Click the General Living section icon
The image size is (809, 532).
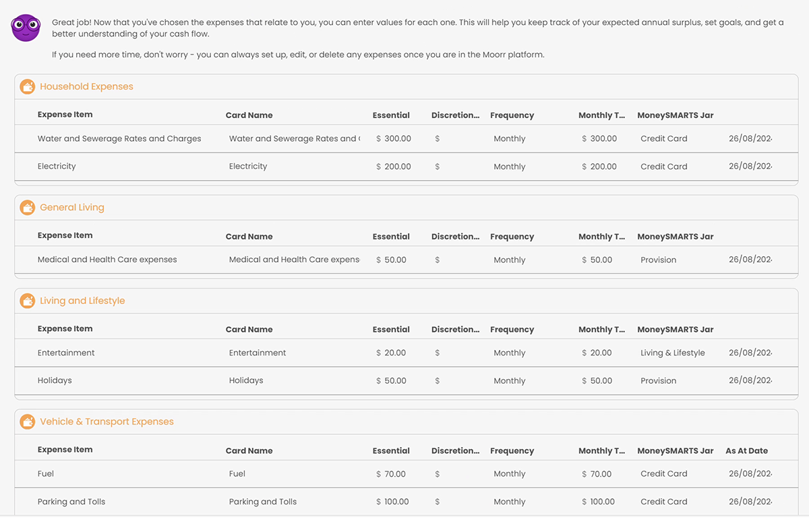pos(27,208)
